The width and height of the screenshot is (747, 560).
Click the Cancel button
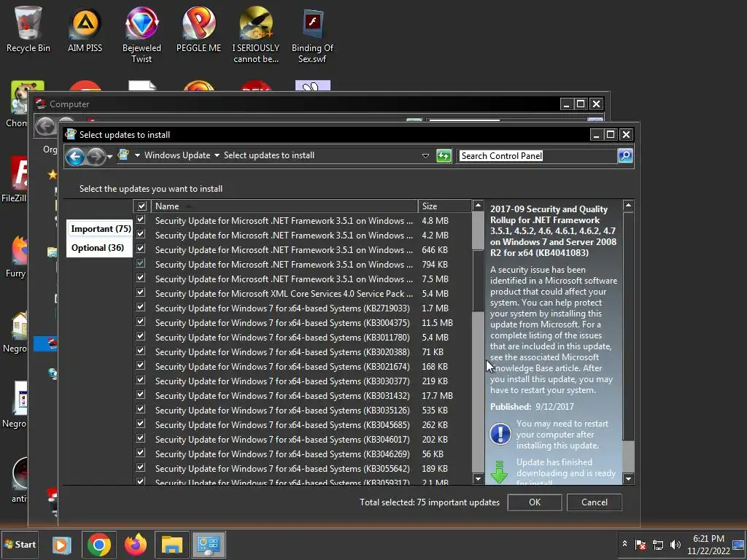(594, 502)
